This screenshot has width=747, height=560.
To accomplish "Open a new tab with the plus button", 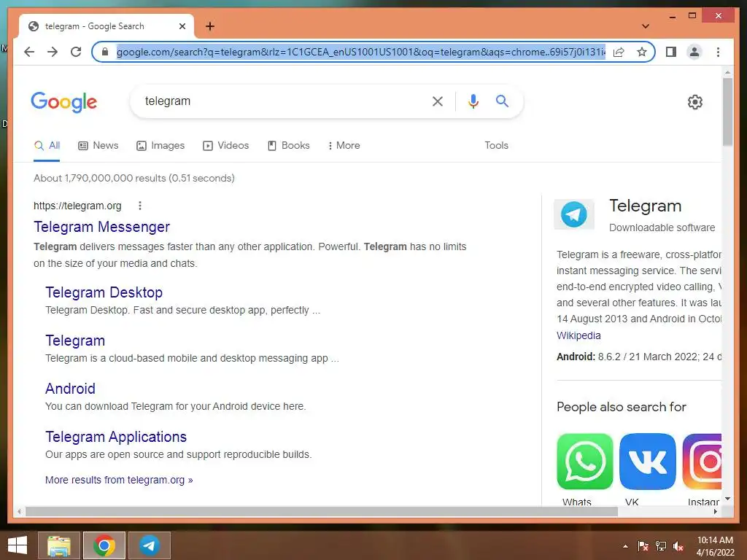I will pyautogui.click(x=210, y=26).
